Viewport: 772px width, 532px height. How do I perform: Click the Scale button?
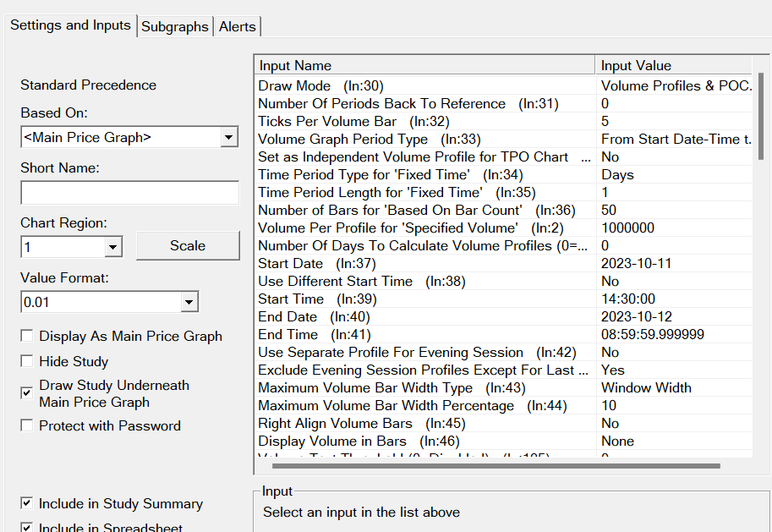(187, 246)
